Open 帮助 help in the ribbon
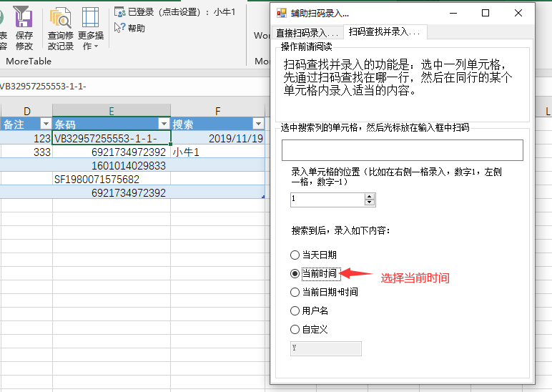The width and height of the screenshot is (552, 392). click(x=120, y=28)
